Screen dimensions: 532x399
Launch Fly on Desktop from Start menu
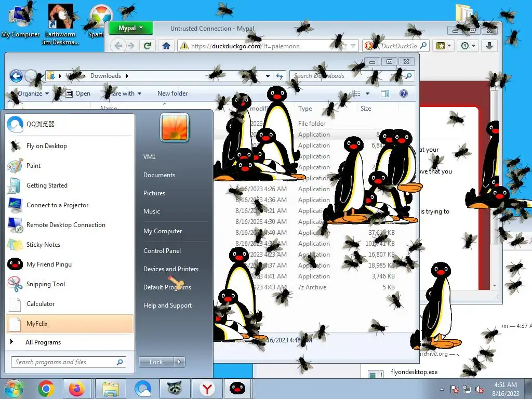(70, 146)
